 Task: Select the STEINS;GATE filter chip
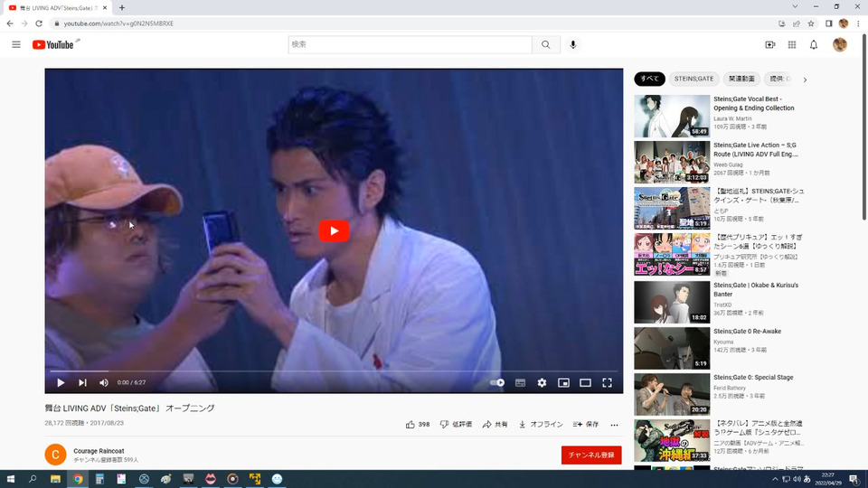coord(693,79)
